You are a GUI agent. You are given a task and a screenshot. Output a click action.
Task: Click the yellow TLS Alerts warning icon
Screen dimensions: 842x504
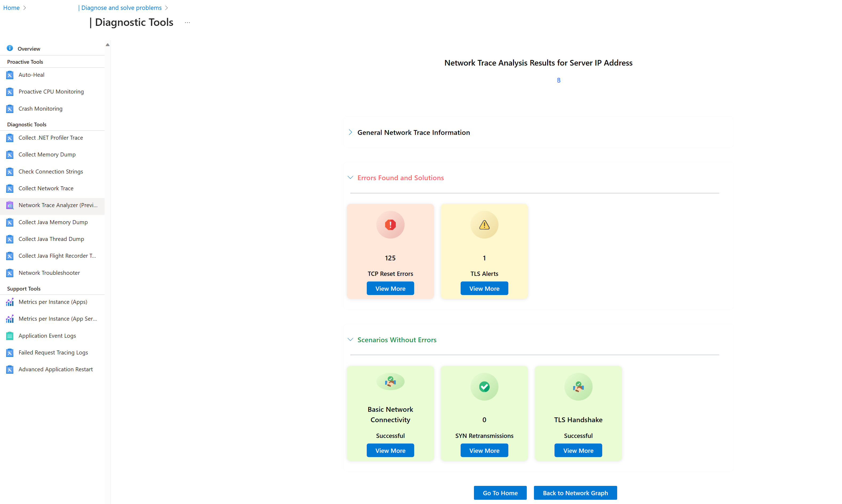click(x=484, y=224)
